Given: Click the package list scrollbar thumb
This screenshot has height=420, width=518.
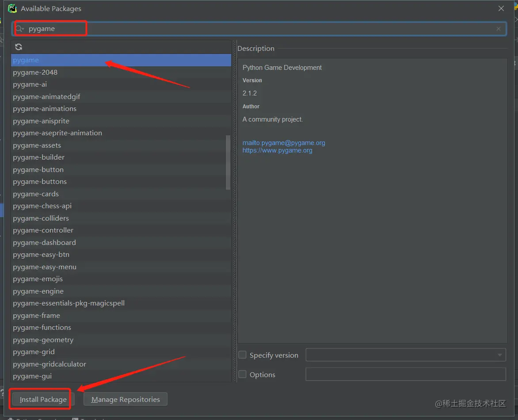Looking at the screenshot, I should coord(228,162).
